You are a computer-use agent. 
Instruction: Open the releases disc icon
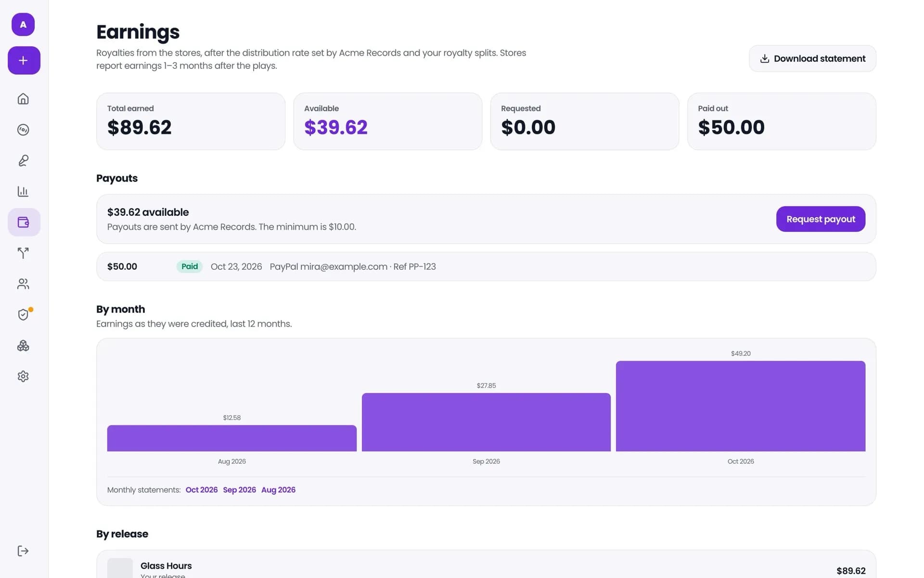23,130
